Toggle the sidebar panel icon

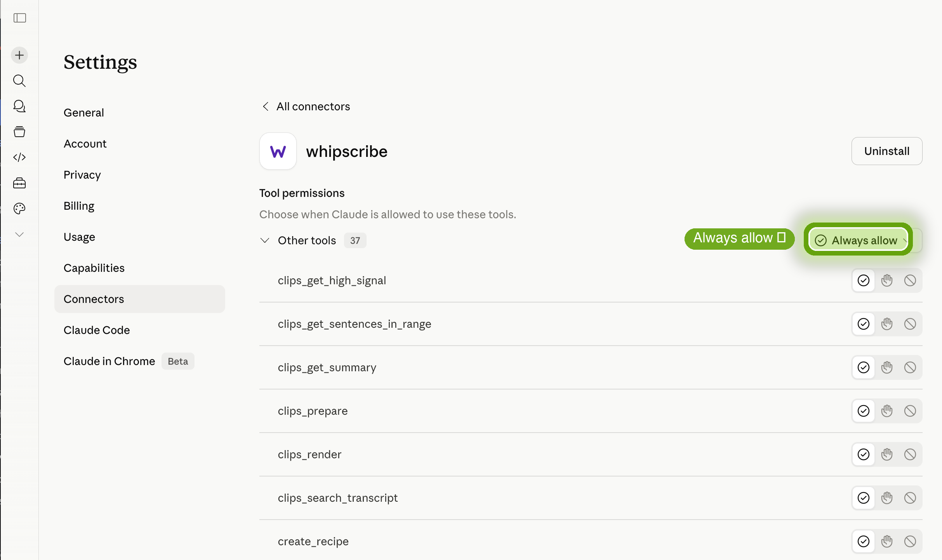click(x=19, y=18)
